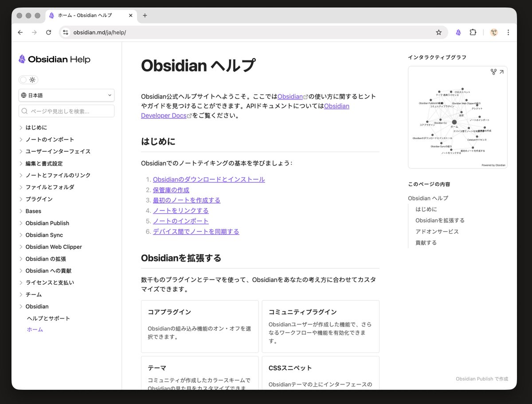Open the ノートをリンクする link
Image resolution: width=532 pixels, height=404 pixels.
(181, 211)
